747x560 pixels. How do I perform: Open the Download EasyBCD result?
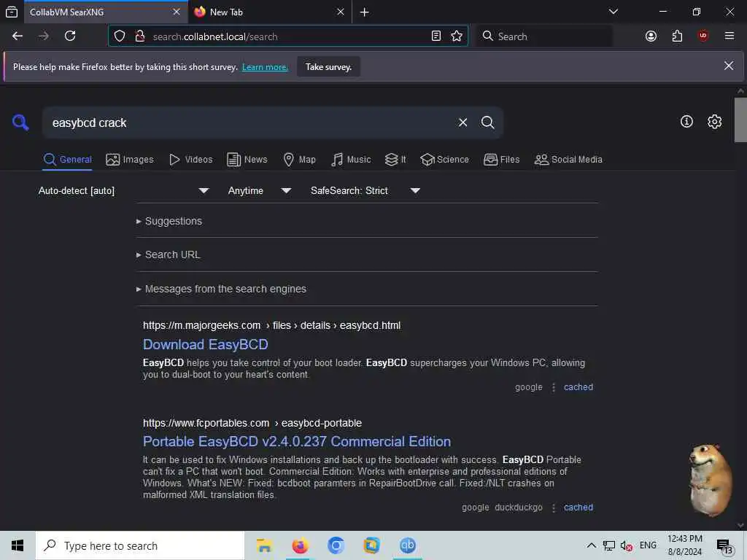205,344
